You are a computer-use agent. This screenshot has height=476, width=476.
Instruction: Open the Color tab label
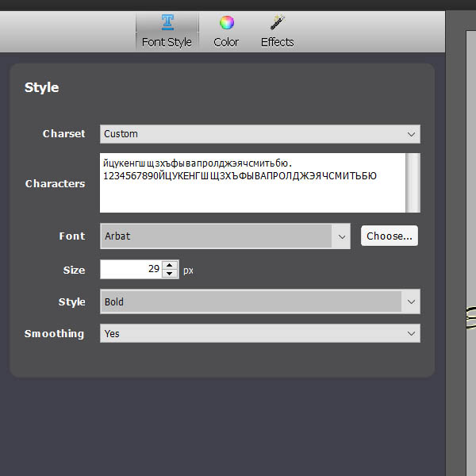pyautogui.click(x=226, y=42)
